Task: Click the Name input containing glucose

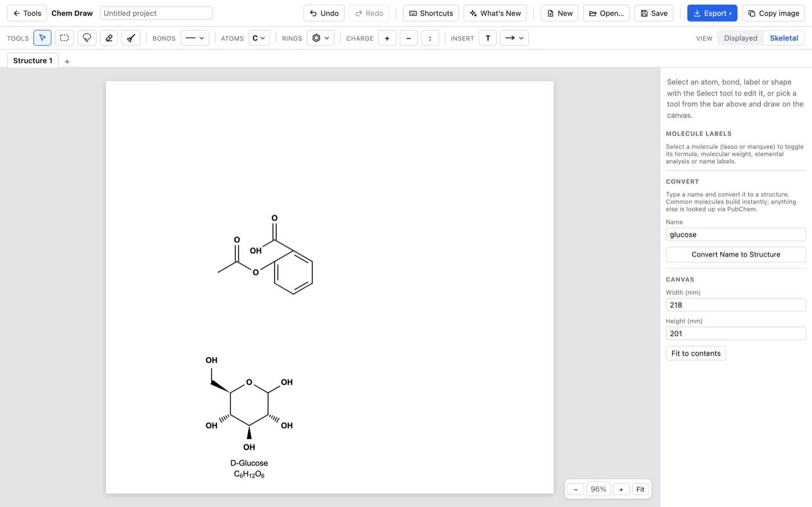Action: (736, 234)
